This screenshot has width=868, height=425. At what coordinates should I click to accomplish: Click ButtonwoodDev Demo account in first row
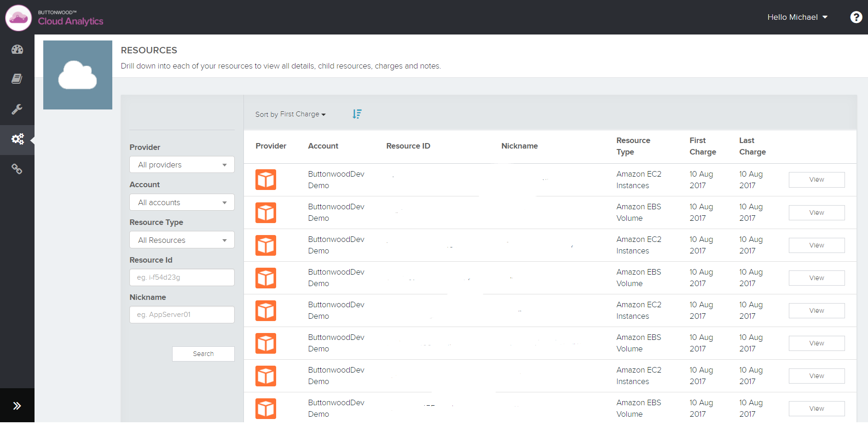[336, 179]
